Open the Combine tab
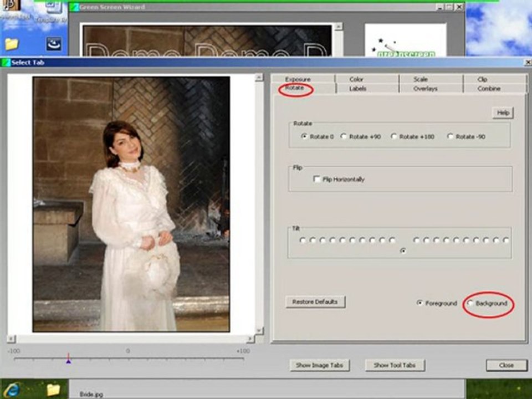532x399 pixels. pyautogui.click(x=489, y=89)
